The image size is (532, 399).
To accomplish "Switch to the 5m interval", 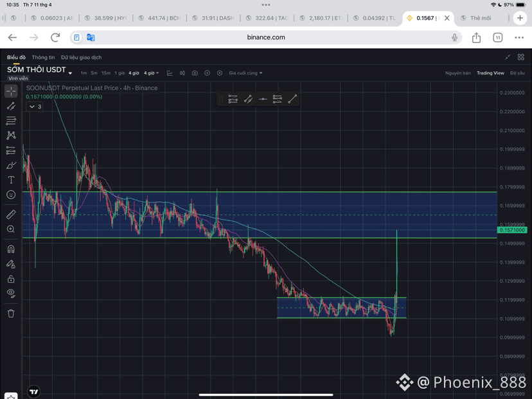I will (x=94, y=73).
